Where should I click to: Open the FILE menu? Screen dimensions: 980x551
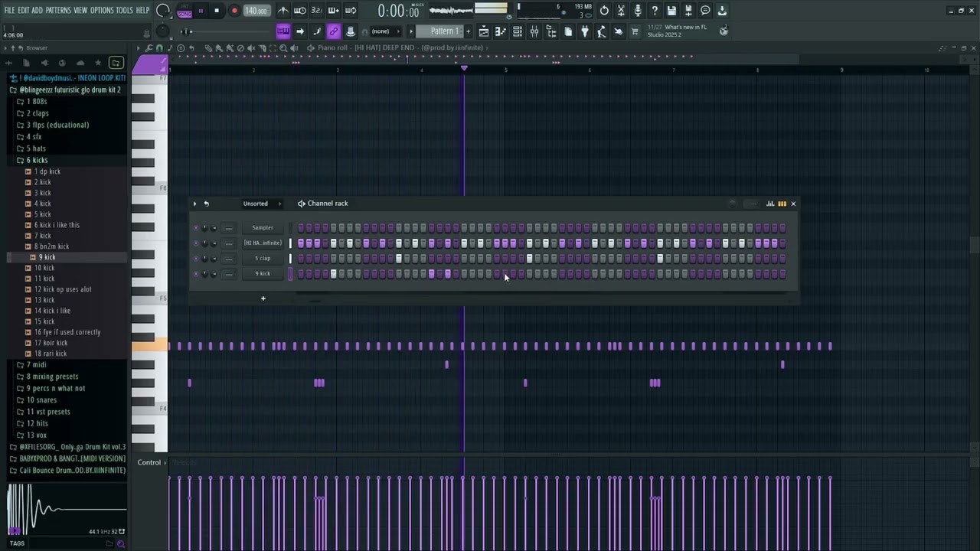9,11
